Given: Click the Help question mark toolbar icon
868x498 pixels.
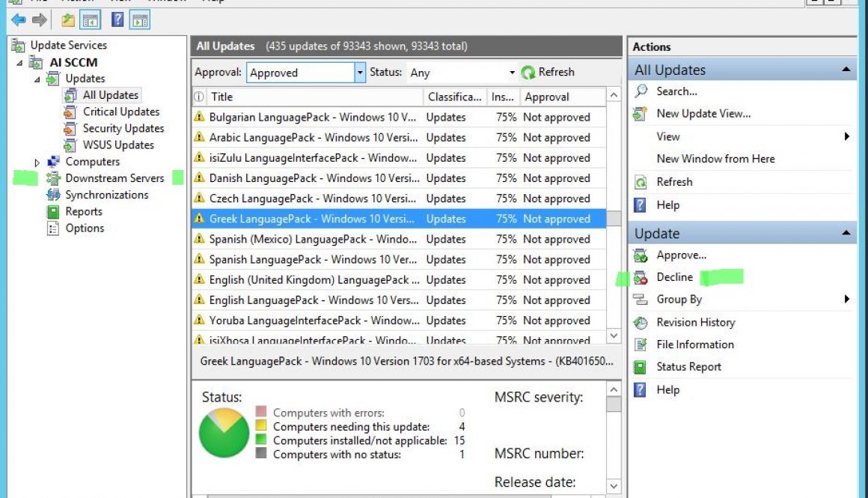Looking at the screenshot, I should [117, 19].
